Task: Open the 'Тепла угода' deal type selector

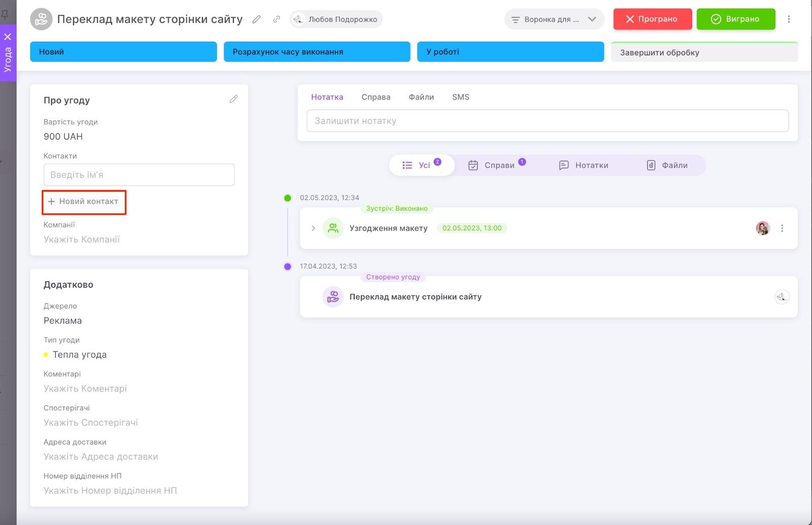Action: click(x=79, y=355)
